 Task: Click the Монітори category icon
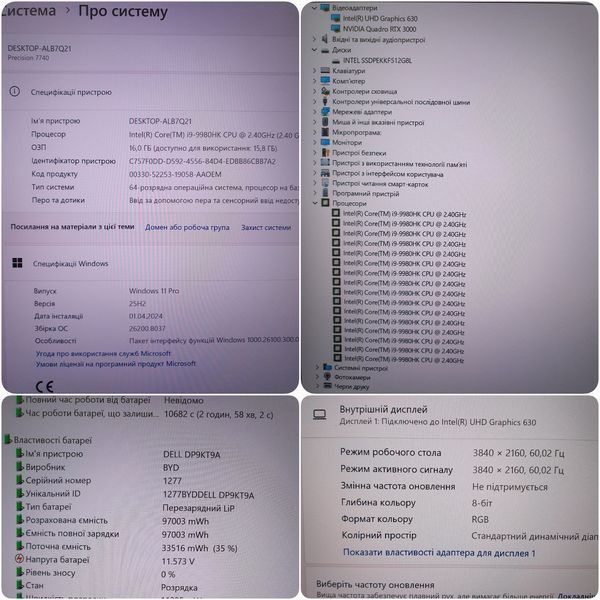point(325,142)
